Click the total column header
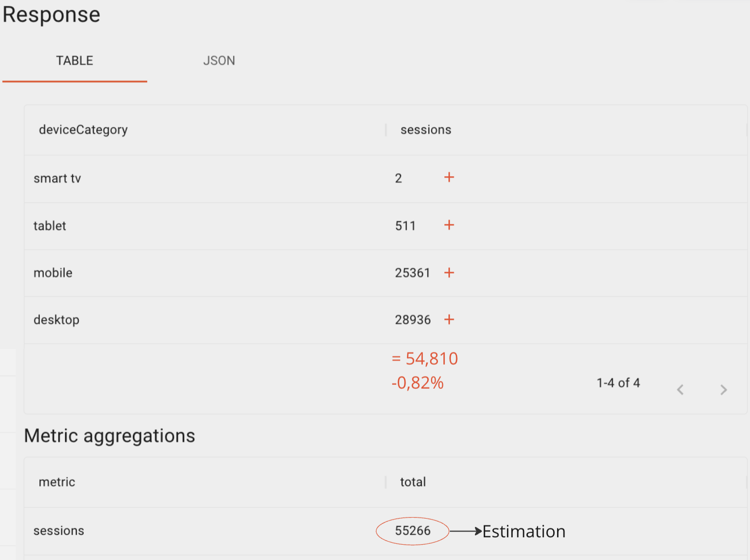This screenshot has width=750, height=560. [x=413, y=482]
